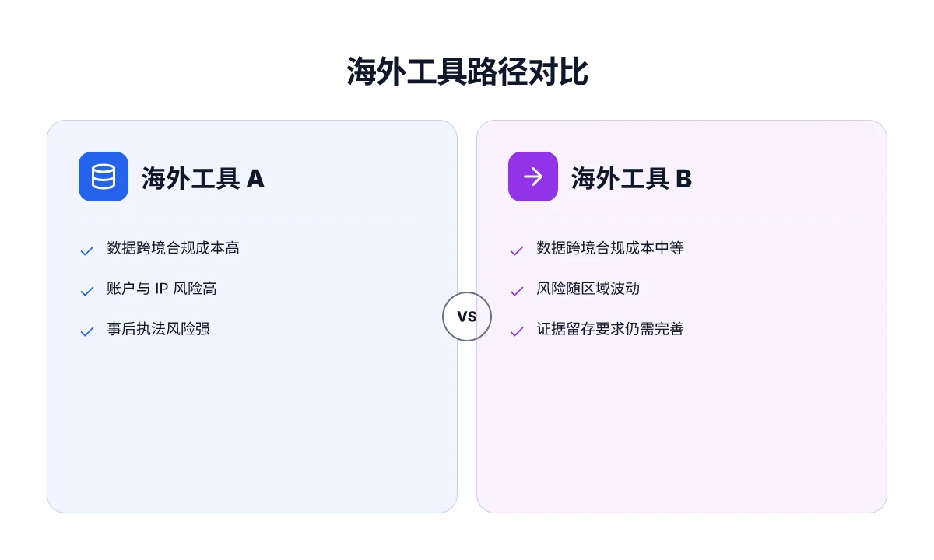The width and height of the screenshot is (934, 560).
Task: Select the text 账户与 IP 风险高
Action: pyautogui.click(x=162, y=289)
